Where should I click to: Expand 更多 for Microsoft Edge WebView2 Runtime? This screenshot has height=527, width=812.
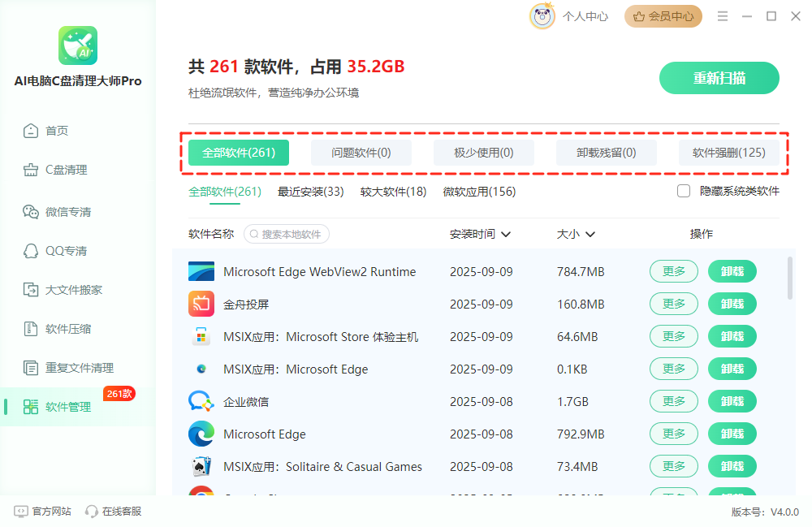pyautogui.click(x=674, y=271)
